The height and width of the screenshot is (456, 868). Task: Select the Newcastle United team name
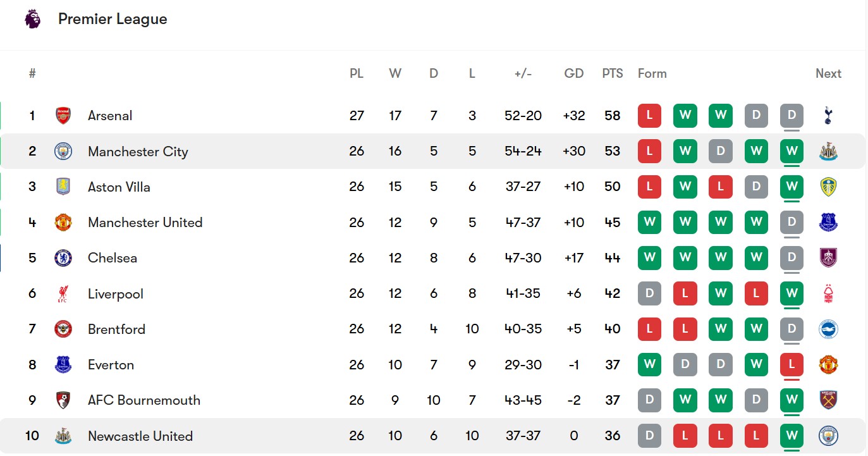pos(140,436)
